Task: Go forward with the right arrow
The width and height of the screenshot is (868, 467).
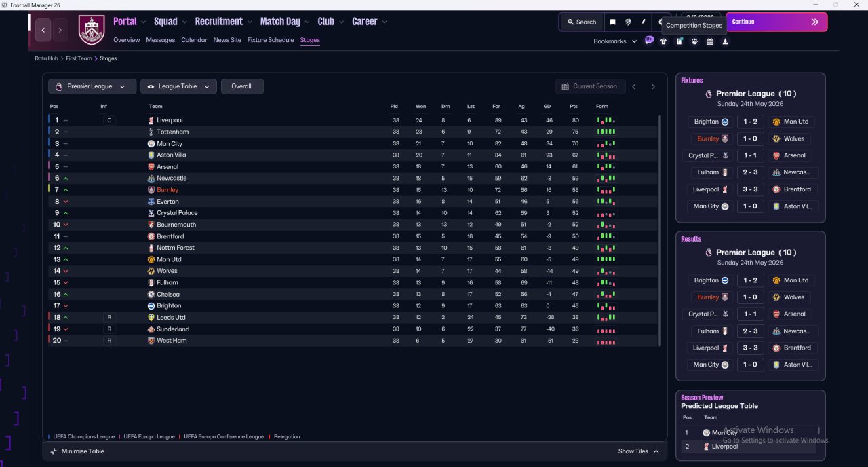Action: 60,30
